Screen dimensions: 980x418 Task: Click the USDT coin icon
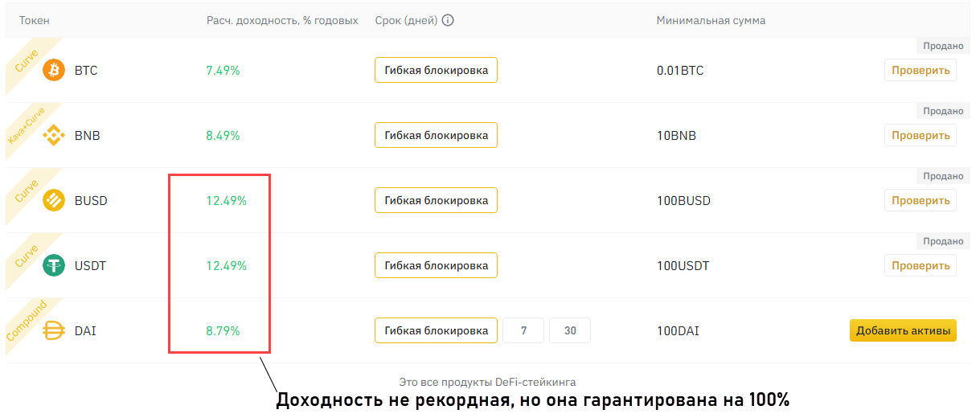click(x=54, y=266)
